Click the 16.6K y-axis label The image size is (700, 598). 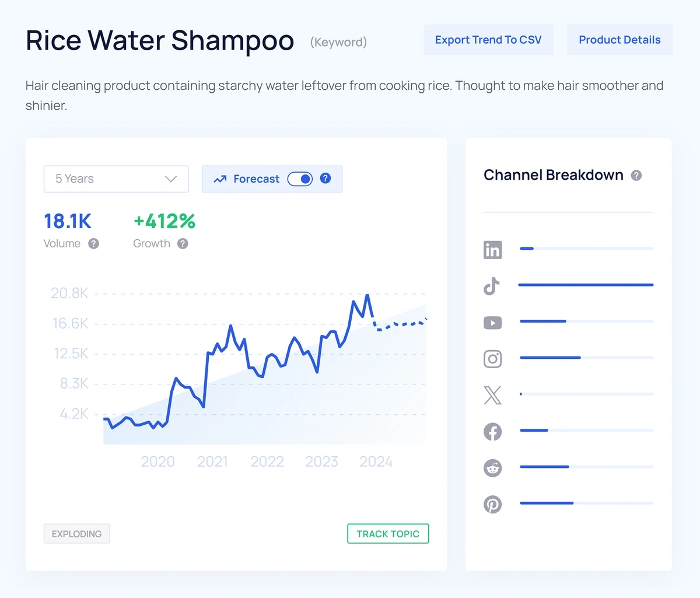click(71, 323)
